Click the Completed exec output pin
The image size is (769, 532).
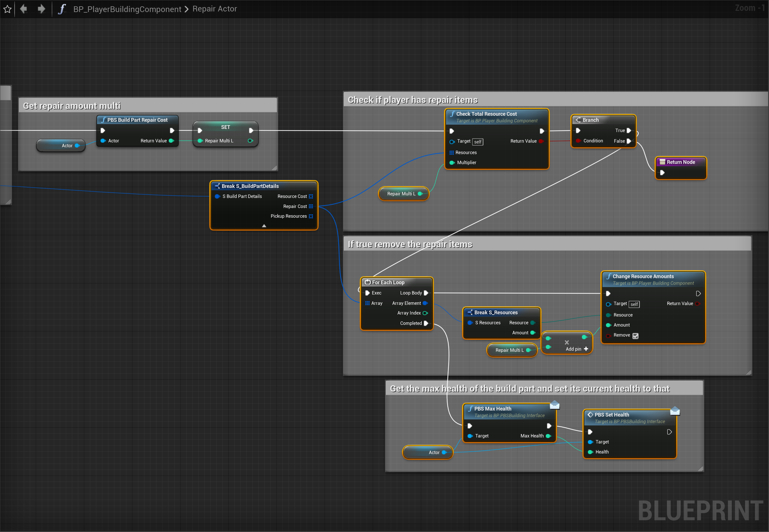[426, 323]
